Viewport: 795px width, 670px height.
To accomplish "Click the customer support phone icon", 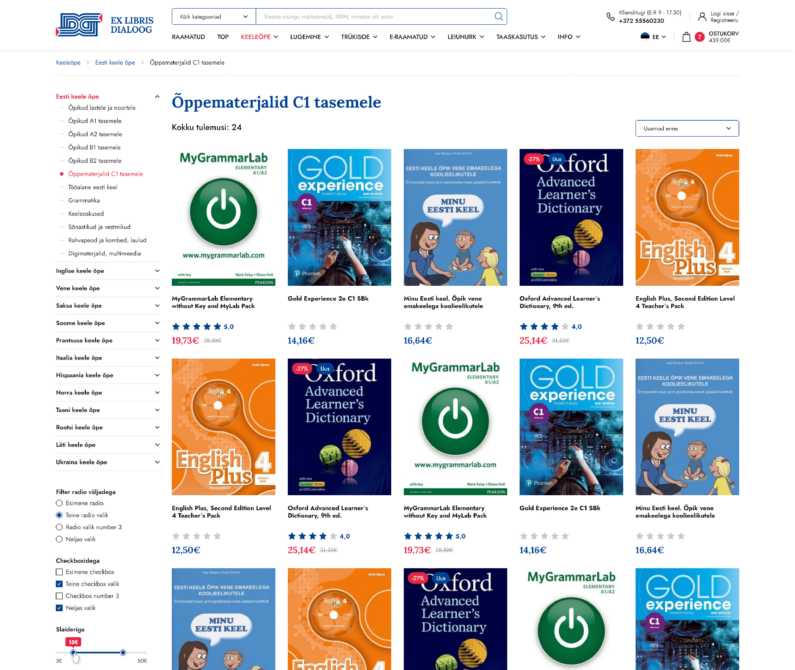I will coord(610,17).
